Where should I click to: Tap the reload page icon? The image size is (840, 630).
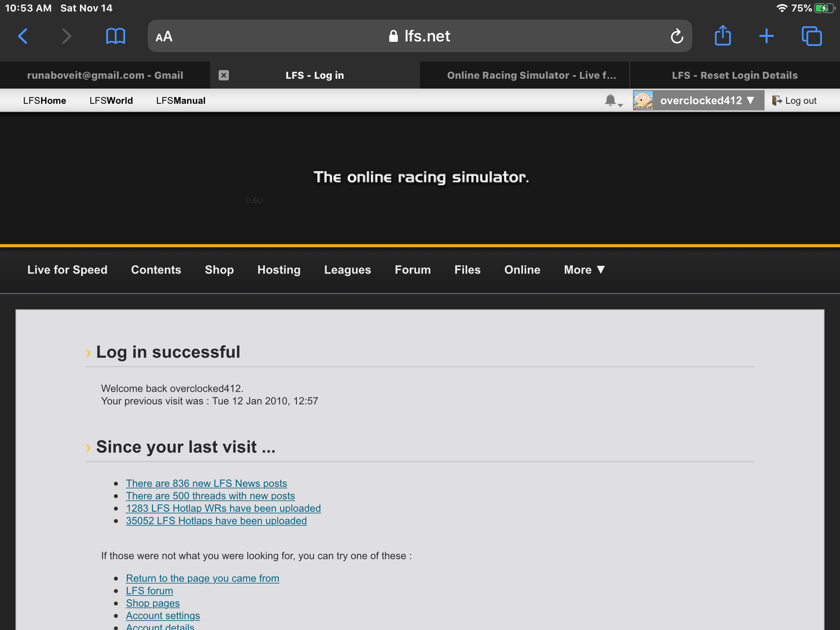[677, 36]
